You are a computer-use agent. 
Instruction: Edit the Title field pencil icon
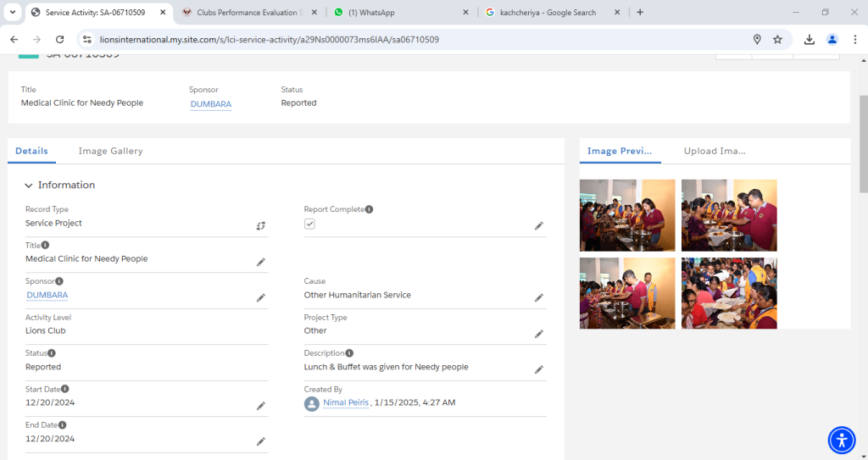tap(261, 262)
